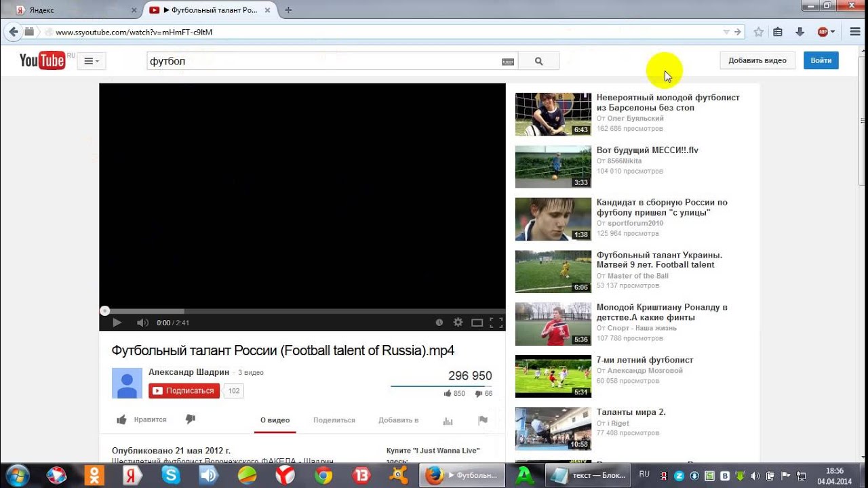868x488 pixels.
Task: Toggle theater mode in the player
Action: point(477,323)
